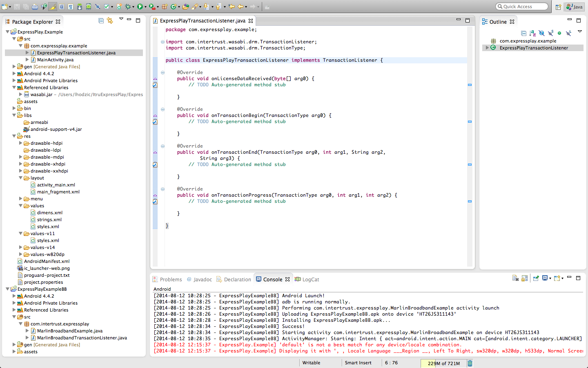Click the green Run button in toolbar
This screenshot has height=368, width=588.
point(140,7)
